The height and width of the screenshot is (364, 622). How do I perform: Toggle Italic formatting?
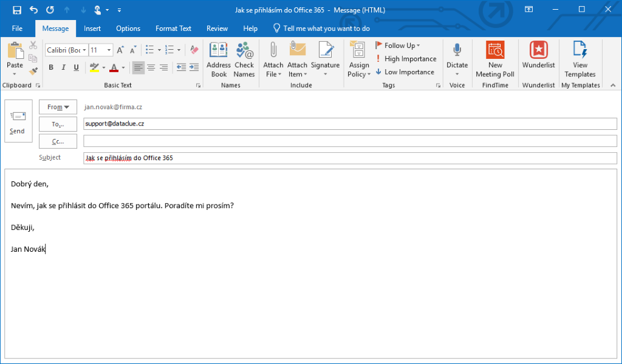[x=63, y=68]
